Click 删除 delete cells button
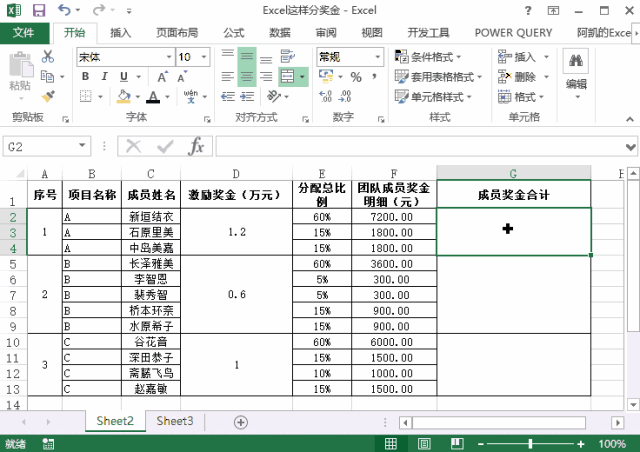This screenshot has width=640, height=452. click(517, 77)
